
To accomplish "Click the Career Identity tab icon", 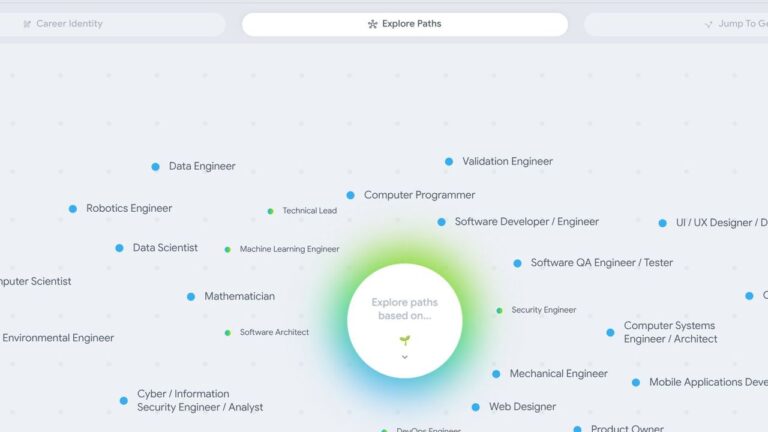I will point(27,24).
